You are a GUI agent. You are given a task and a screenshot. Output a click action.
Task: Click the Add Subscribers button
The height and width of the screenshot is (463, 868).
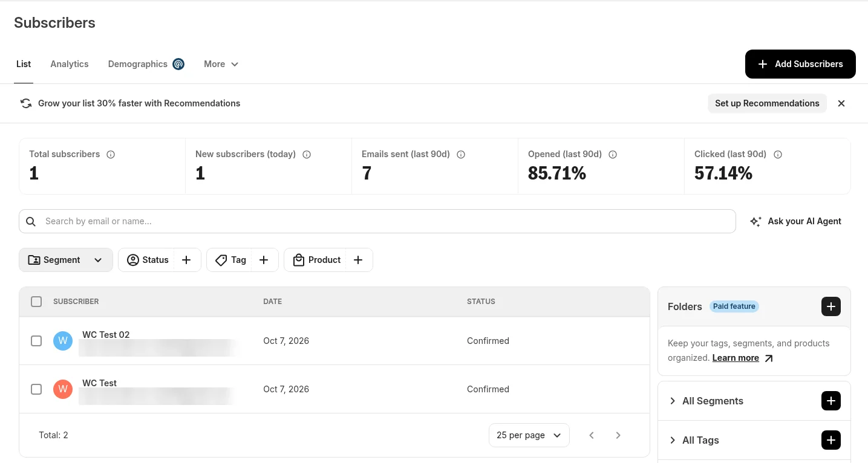pos(800,64)
